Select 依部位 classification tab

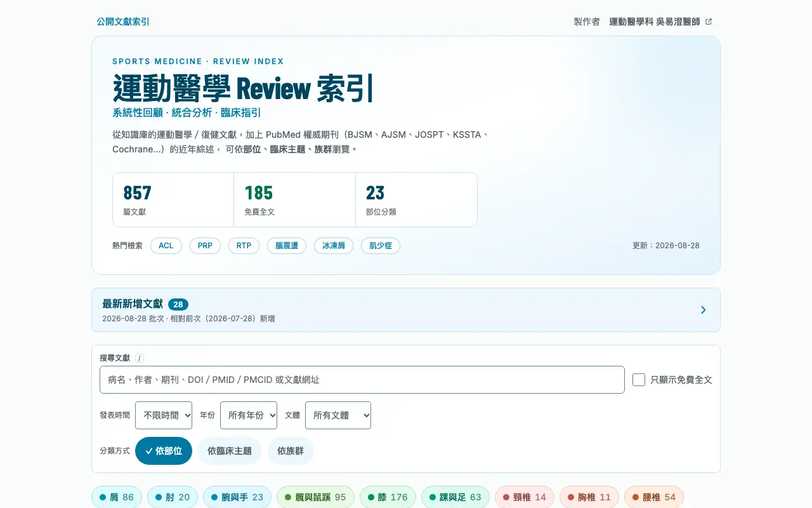[x=164, y=451]
